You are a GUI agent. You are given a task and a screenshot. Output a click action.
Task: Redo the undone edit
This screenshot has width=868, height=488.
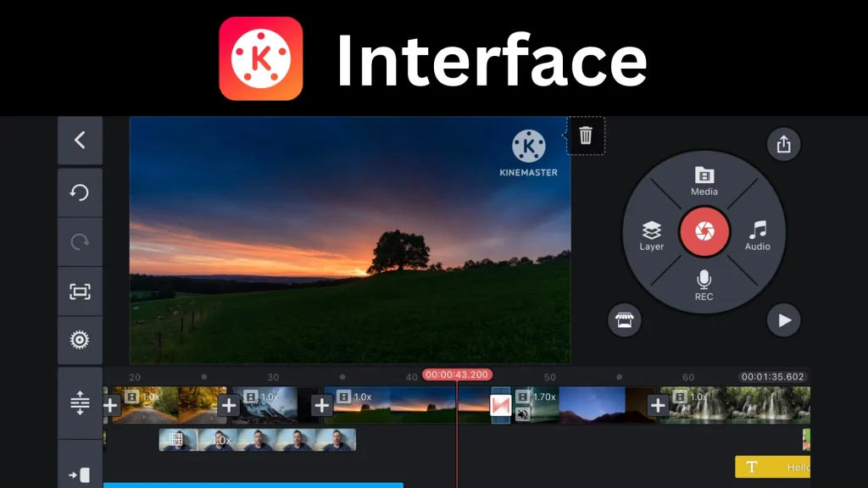[80, 241]
